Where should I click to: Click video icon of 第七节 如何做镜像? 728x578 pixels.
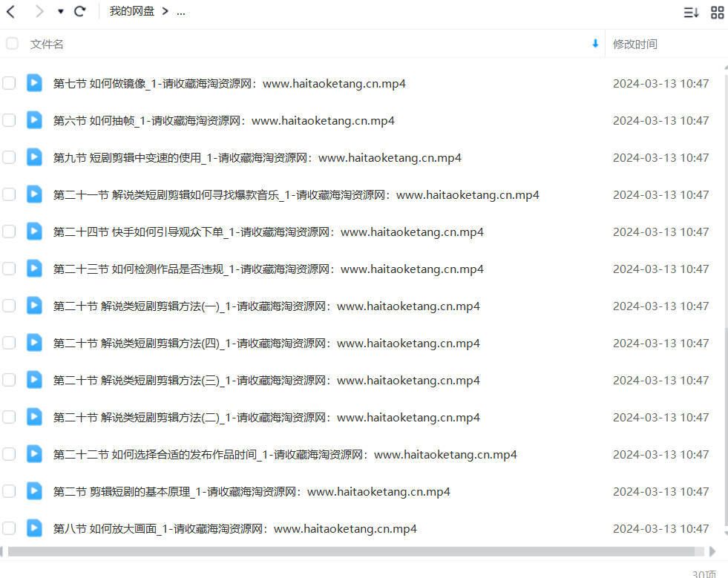pos(34,83)
